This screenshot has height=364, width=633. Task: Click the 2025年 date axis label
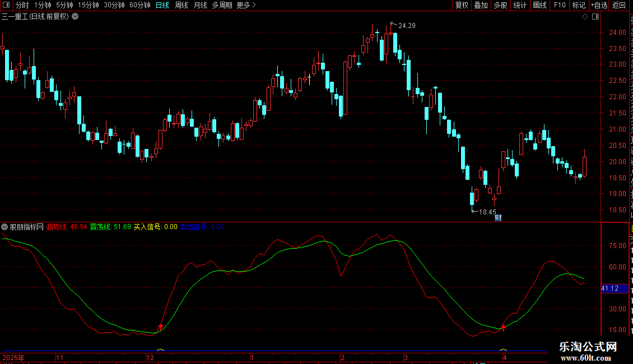13,357
